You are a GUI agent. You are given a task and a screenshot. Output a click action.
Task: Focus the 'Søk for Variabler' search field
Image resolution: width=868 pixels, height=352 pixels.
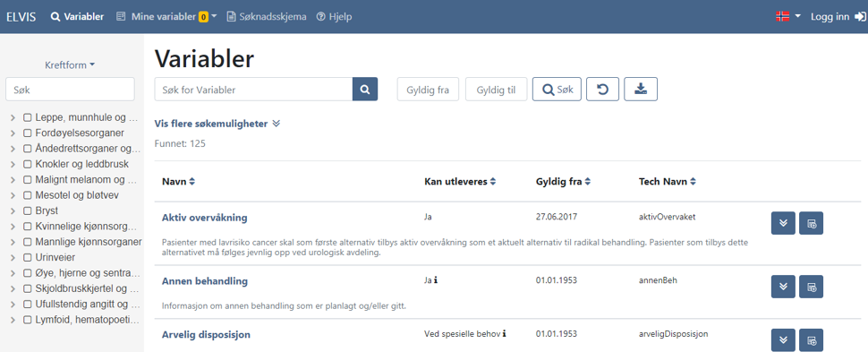coord(253,90)
